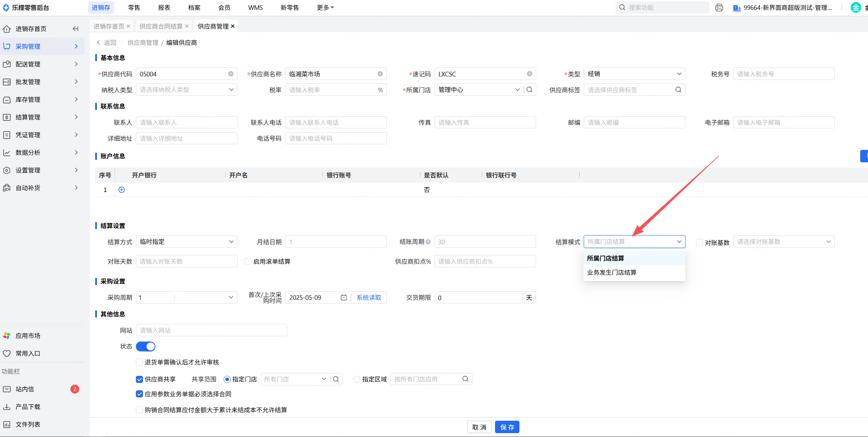The width and height of the screenshot is (868, 437).
Task: Expand the 纳税人类型 dropdown
Action: pos(186,90)
